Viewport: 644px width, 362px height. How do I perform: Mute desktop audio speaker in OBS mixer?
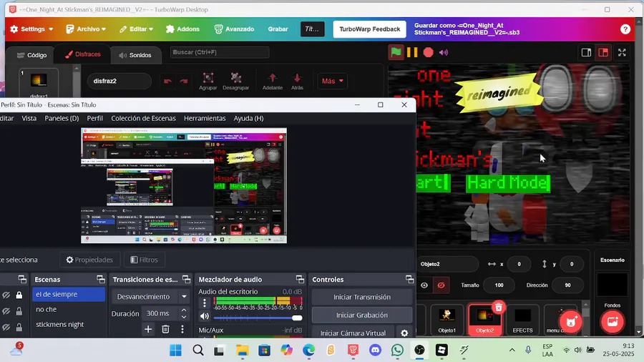(x=205, y=316)
